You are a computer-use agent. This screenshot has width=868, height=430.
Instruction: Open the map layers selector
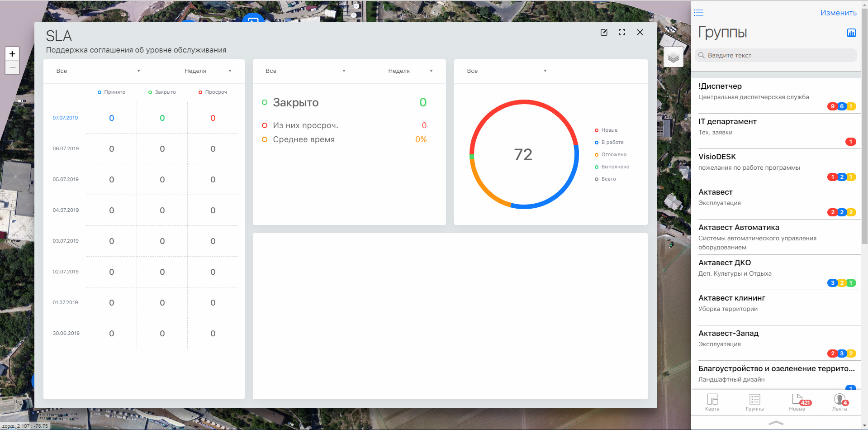click(674, 57)
